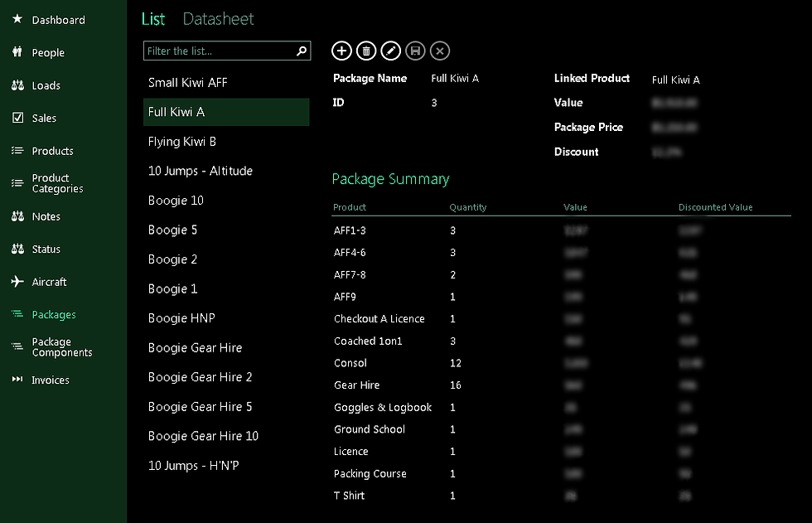The height and width of the screenshot is (523, 812).
Task: Click the Sales checkbox icon in sidebar
Action: [x=18, y=118]
